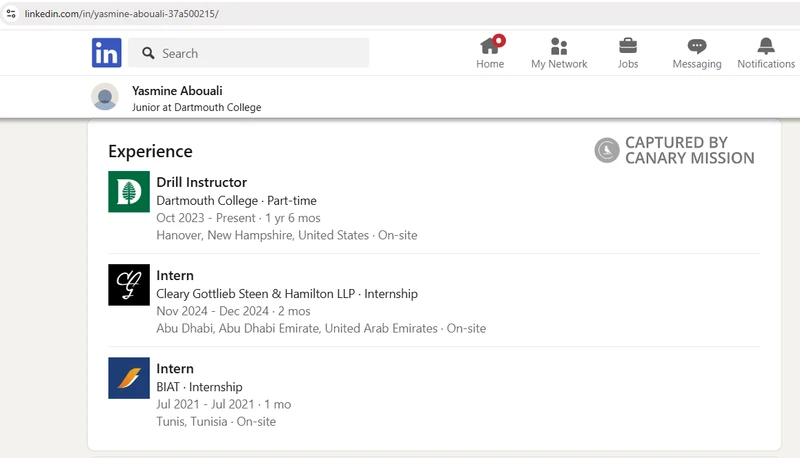Click the Drill Instructor job title
This screenshot has height=458, width=800.
click(x=202, y=182)
